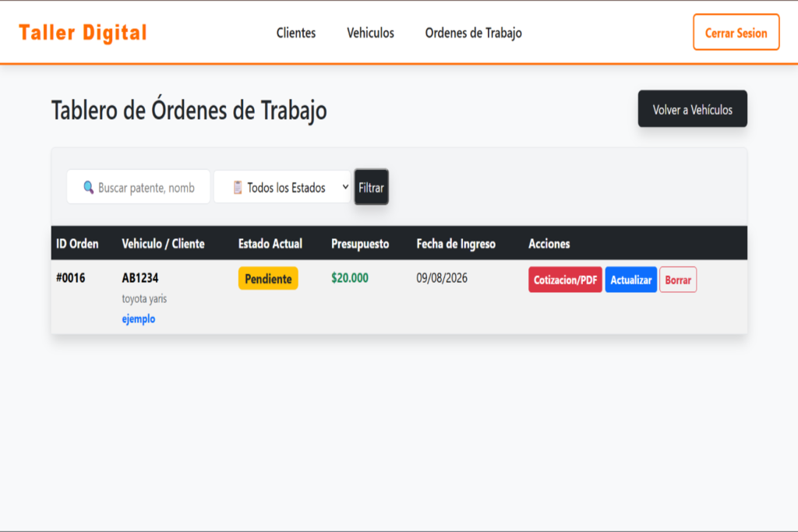This screenshot has height=532, width=798.
Task: Click the Pendiente status badge
Action: click(268, 279)
